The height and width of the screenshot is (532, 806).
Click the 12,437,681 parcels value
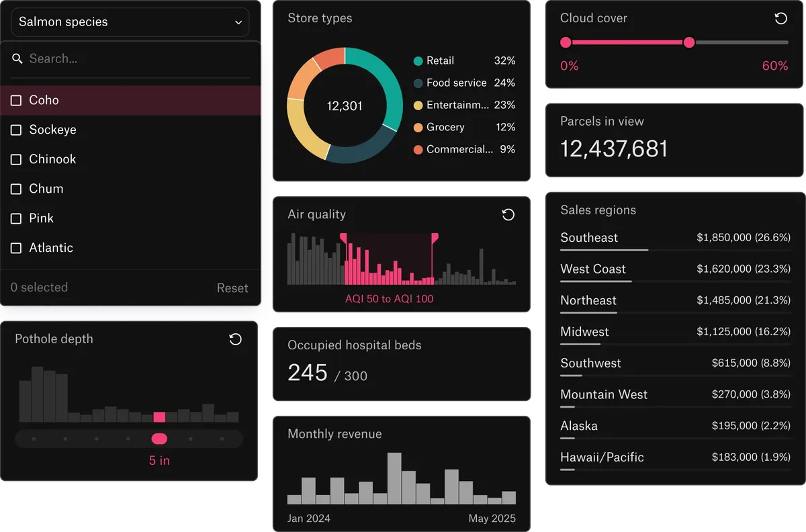click(614, 149)
